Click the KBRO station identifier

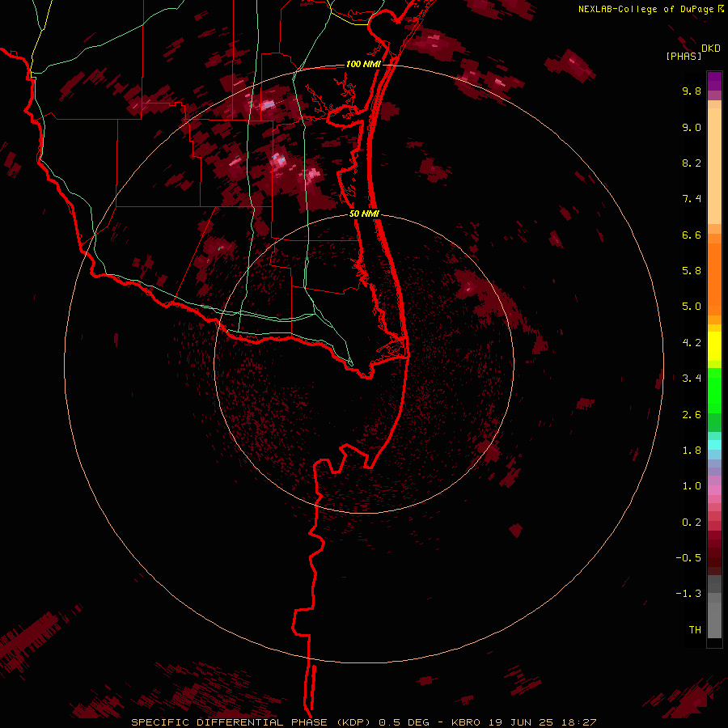tap(468, 722)
